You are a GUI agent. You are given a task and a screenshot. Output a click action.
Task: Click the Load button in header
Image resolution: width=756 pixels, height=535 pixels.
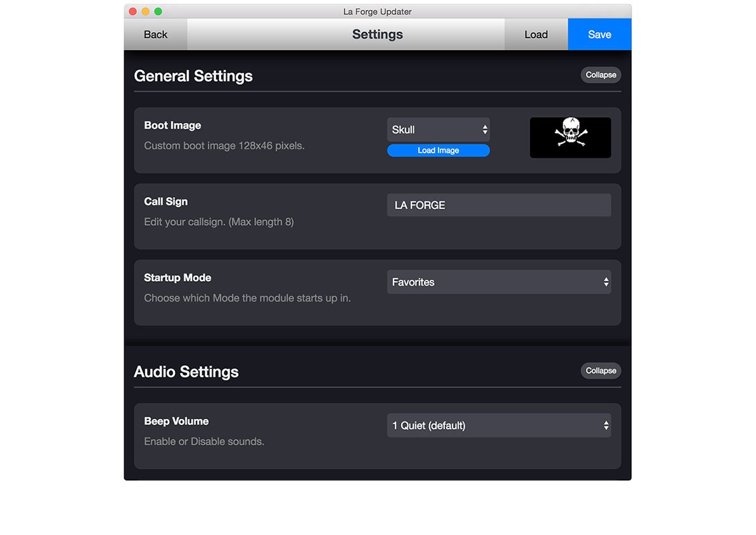[x=535, y=34]
